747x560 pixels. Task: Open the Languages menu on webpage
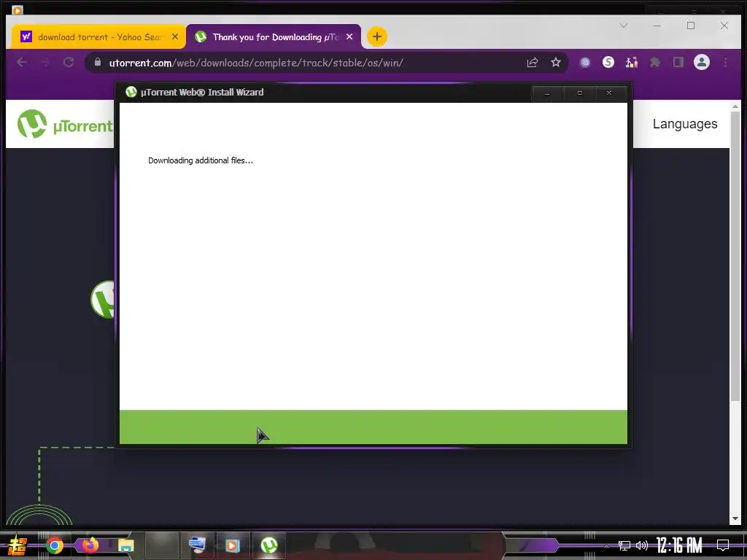(684, 124)
